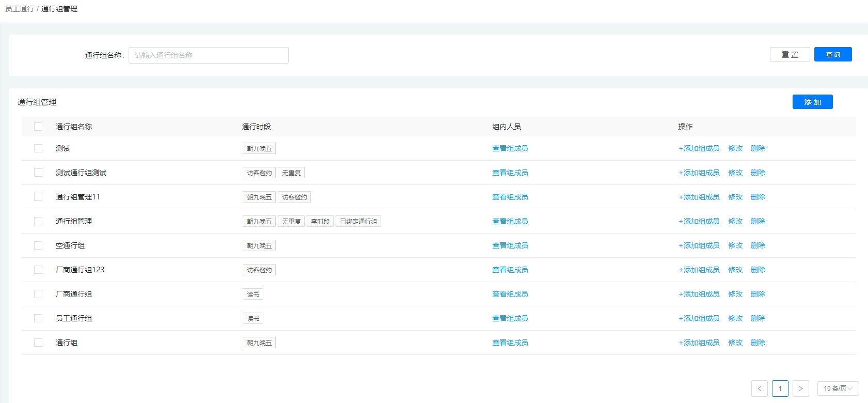868x403 pixels.
Task: Go to previous page arrow
Action: (x=759, y=389)
